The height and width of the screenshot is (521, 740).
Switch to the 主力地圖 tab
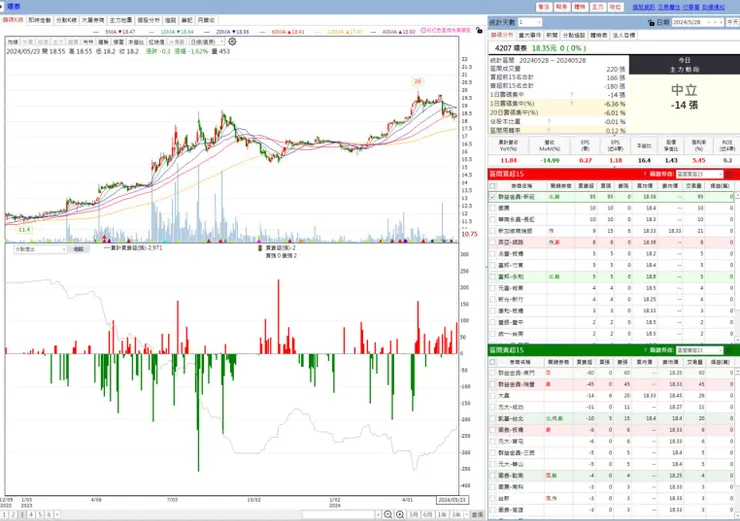(121, 20)
